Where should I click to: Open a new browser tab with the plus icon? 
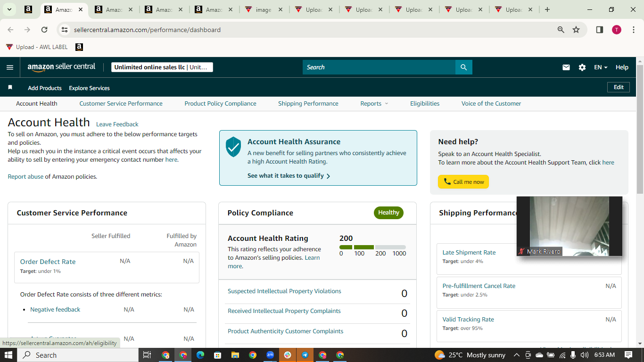(x=547, y=9)
